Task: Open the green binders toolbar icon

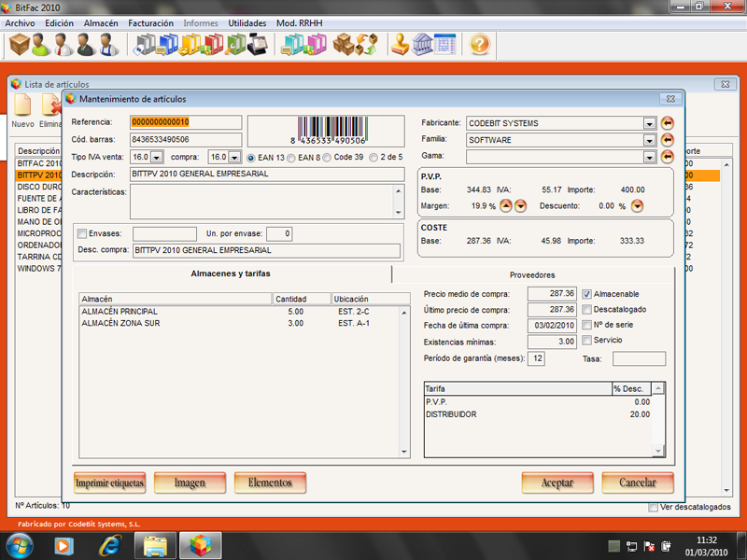Action: [235, 45]
